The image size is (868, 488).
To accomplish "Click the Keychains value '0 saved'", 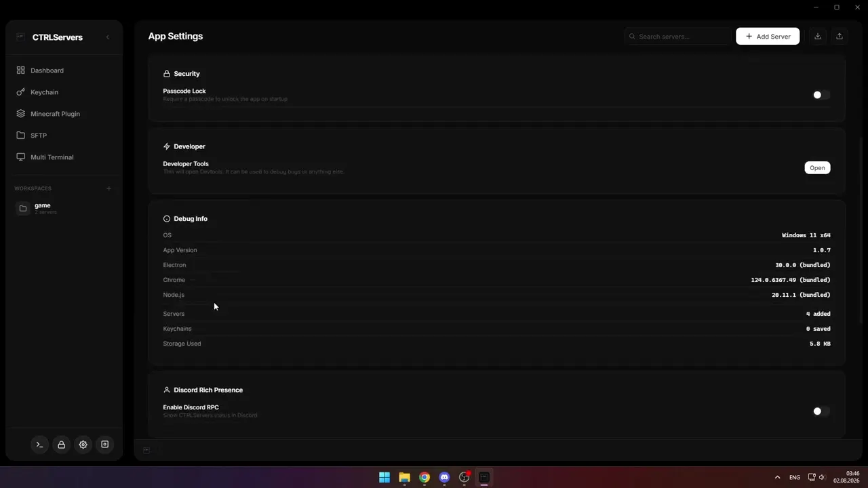I will pos(818,329).
